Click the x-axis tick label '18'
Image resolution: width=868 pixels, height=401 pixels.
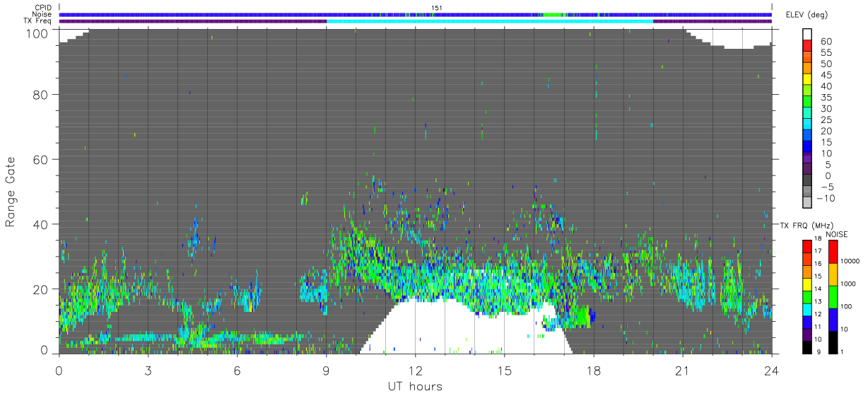(594, 371)
